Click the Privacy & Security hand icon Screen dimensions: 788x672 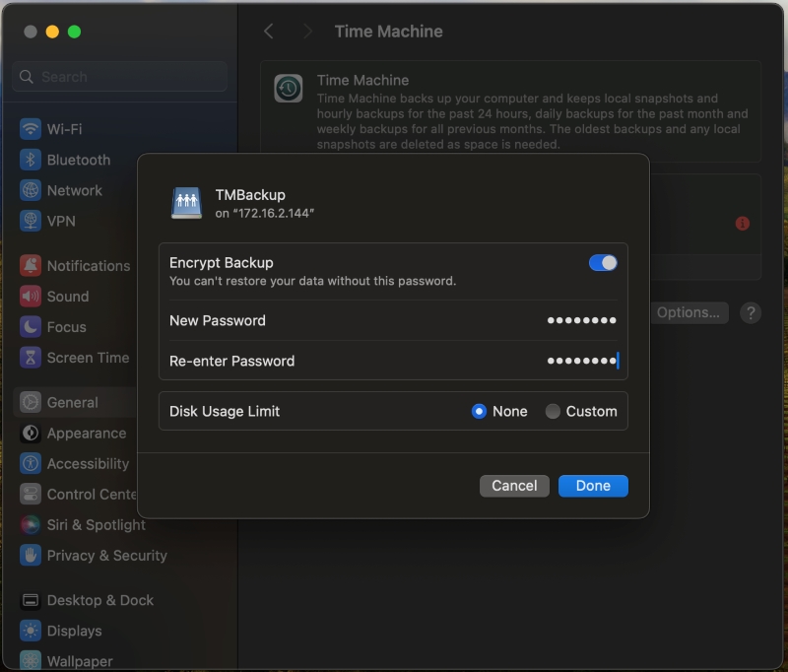click(31, 556)
